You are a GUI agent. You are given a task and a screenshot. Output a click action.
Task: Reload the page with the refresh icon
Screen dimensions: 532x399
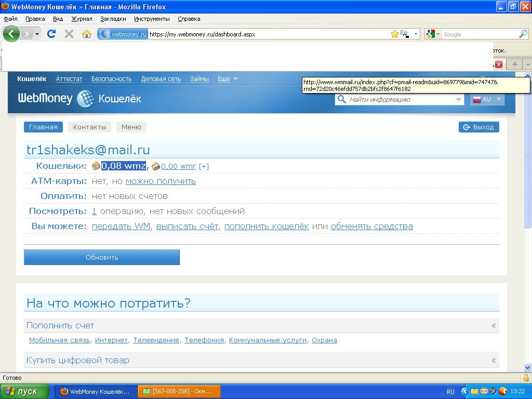pyautogui.click(x=51, y=34)
